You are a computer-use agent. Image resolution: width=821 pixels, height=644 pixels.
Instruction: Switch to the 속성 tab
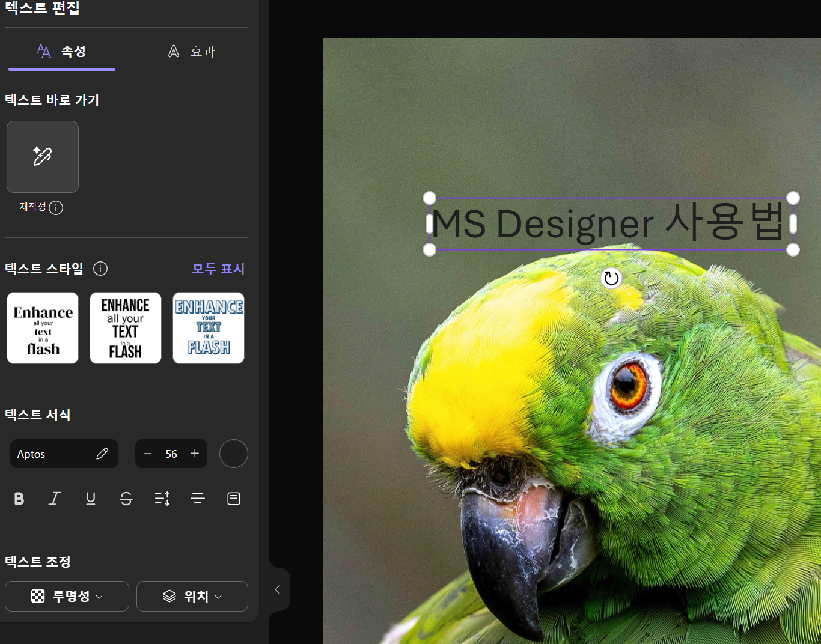click(61, 52)
